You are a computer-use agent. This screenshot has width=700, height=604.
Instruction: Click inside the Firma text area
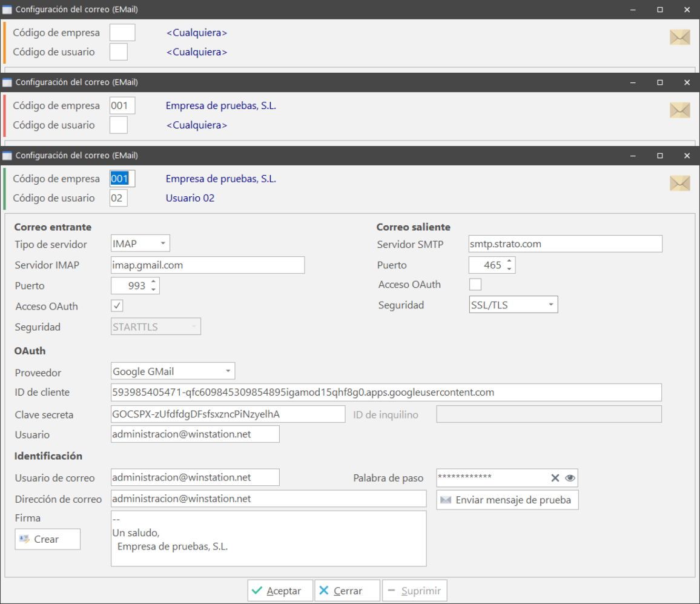click(268, 538)
